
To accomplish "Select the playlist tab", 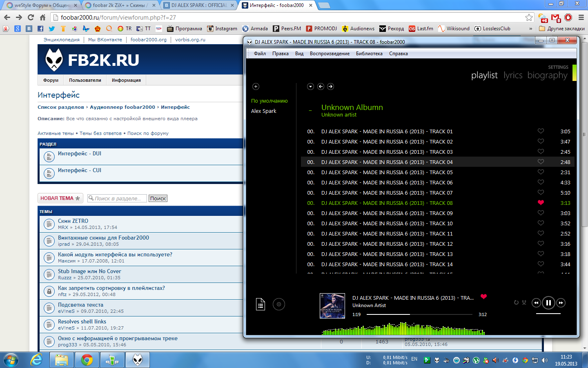I will [x=484, y=75].
